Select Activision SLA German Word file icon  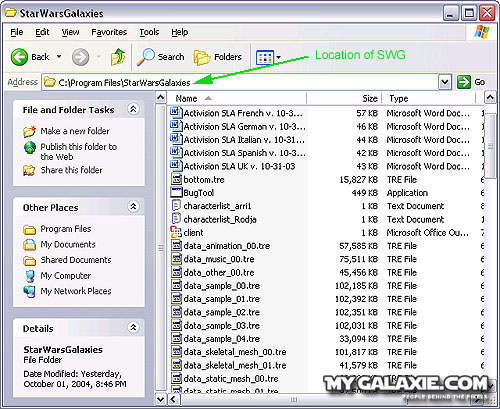coord(176,126)
